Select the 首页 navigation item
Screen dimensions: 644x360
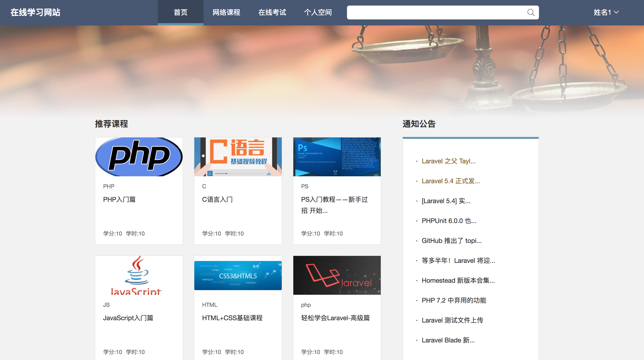(180, 12)
